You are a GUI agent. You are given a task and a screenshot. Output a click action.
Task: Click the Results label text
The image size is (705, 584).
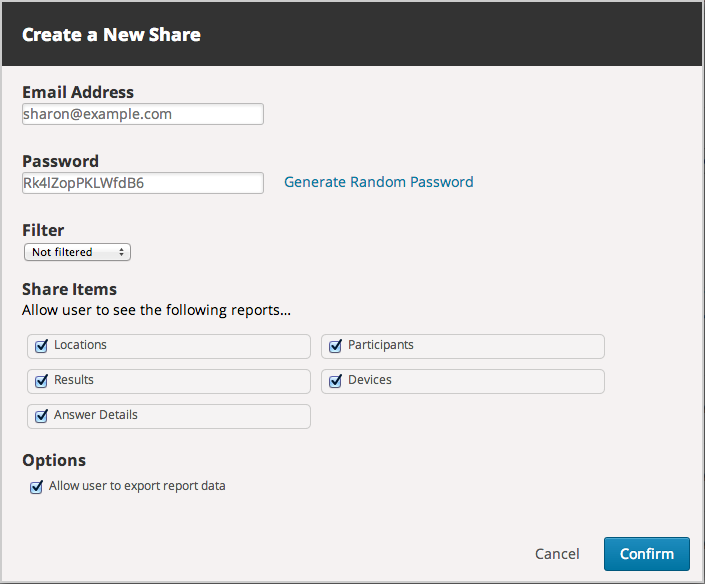coord(74,380)
